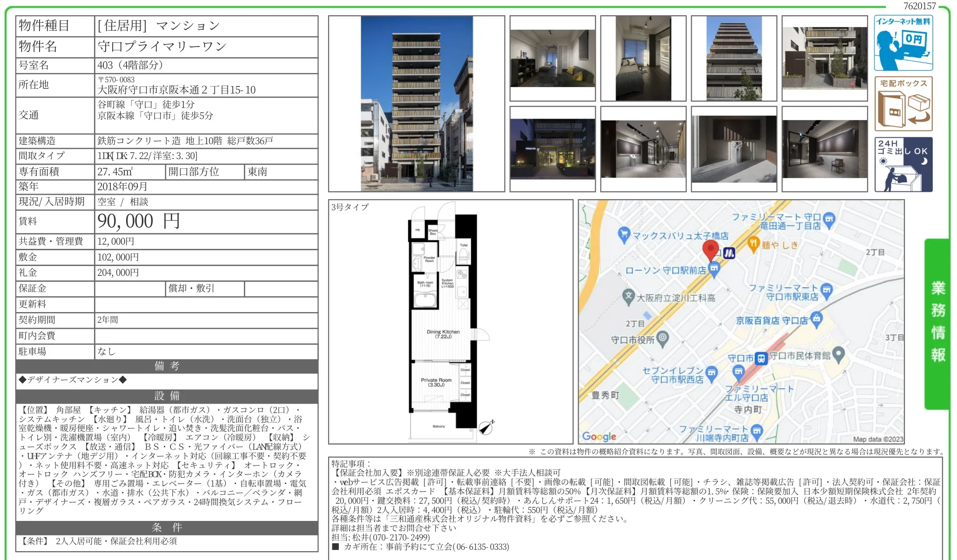Click the 大阪府立淀川工科高 school marker
The width and height of the screenshot is (957, 560).
[x=629, y=296]
